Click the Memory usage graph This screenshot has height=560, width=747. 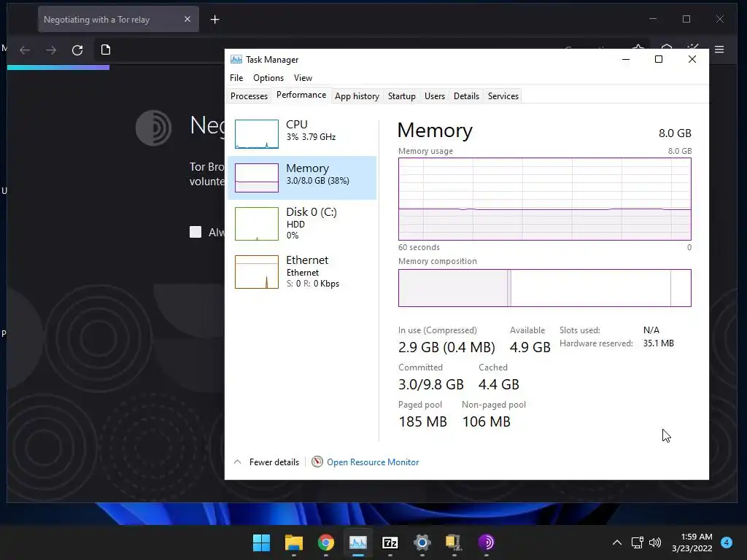click(544, 199)
